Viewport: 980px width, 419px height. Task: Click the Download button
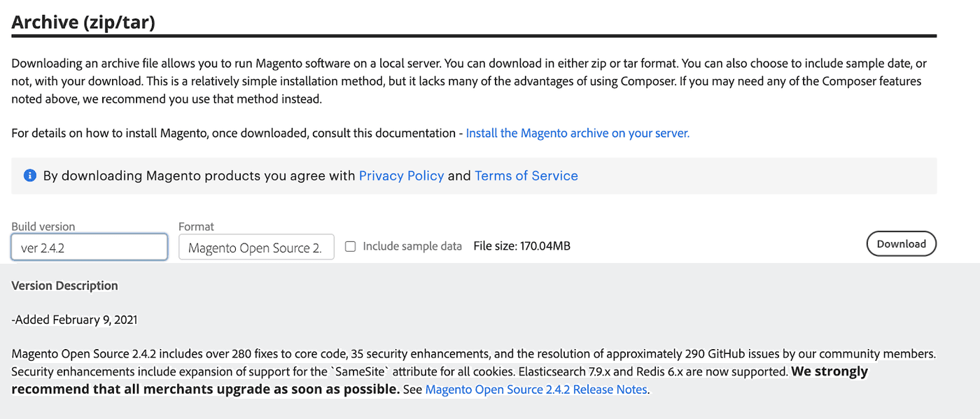[901, 243]
